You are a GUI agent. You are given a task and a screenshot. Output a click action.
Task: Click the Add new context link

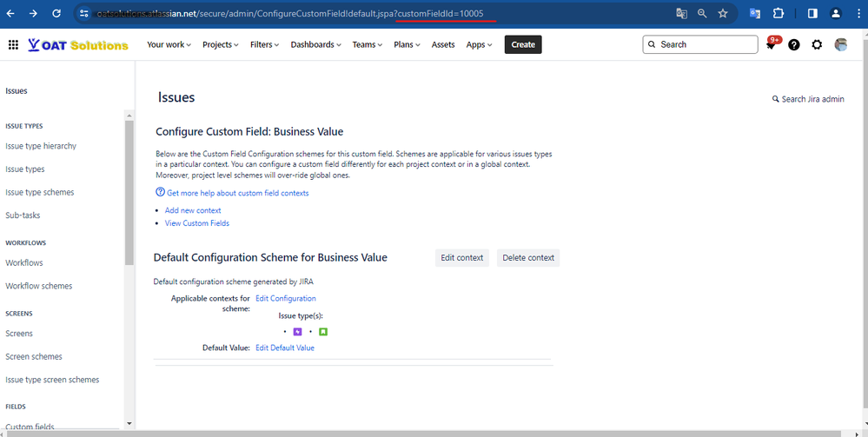(193, 210)
